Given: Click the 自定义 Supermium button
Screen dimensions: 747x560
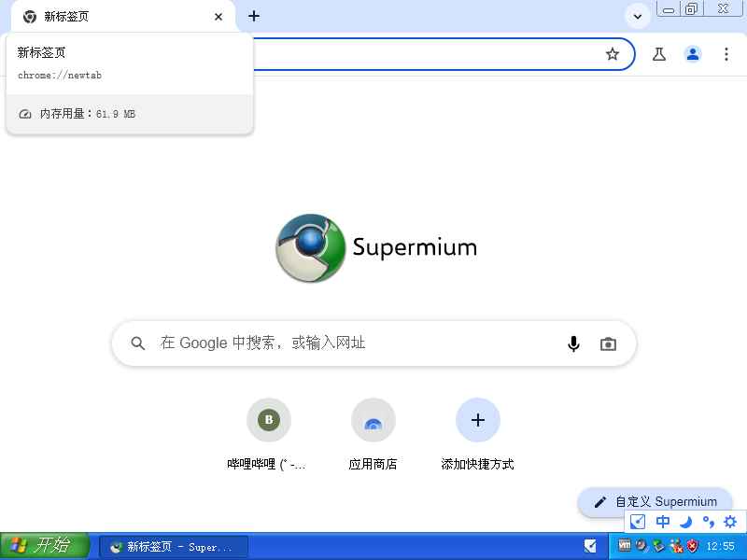Looking at the screenshot, I should tap(655, 501).
